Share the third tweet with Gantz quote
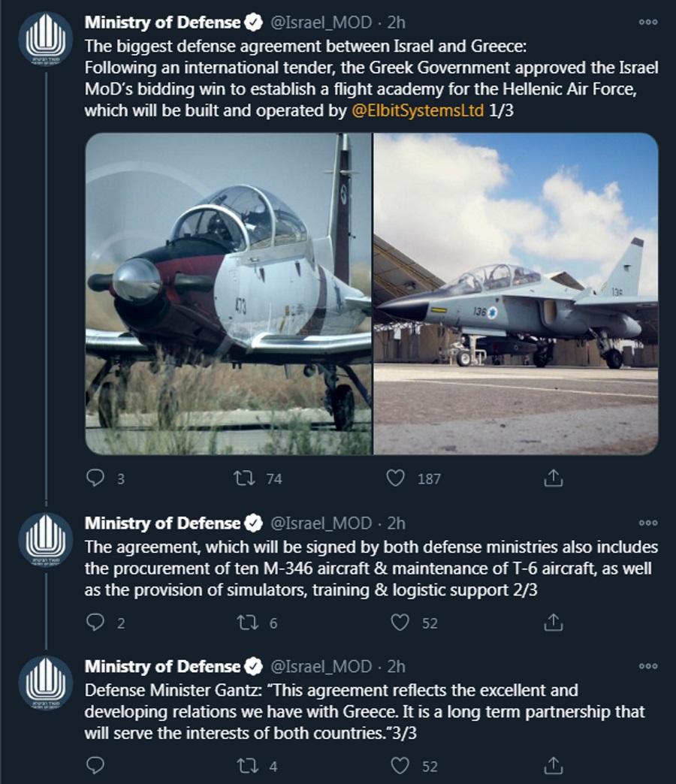 [x=553, y=766]
